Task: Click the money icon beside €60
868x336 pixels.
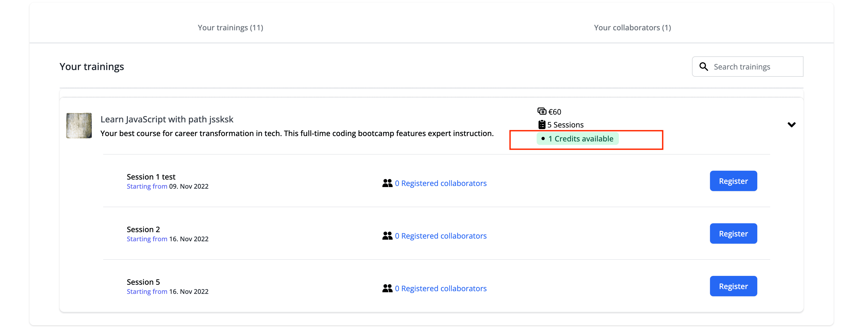Action: click(541, 111)
